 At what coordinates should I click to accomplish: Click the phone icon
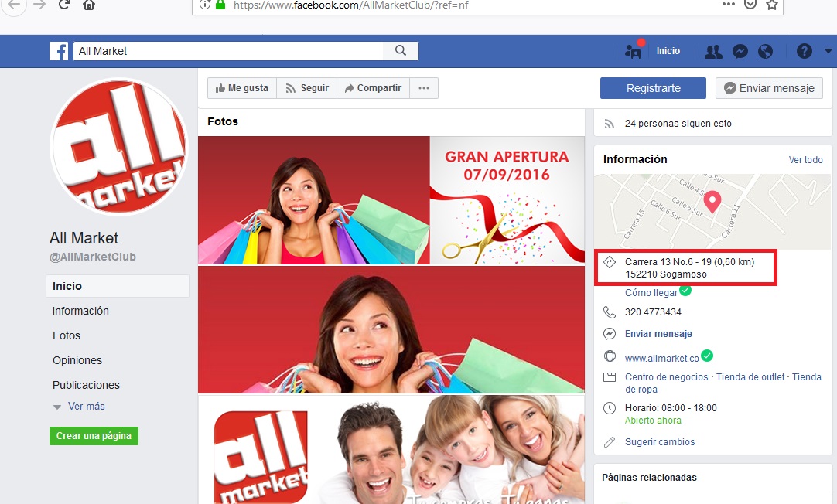pos(610,312)
